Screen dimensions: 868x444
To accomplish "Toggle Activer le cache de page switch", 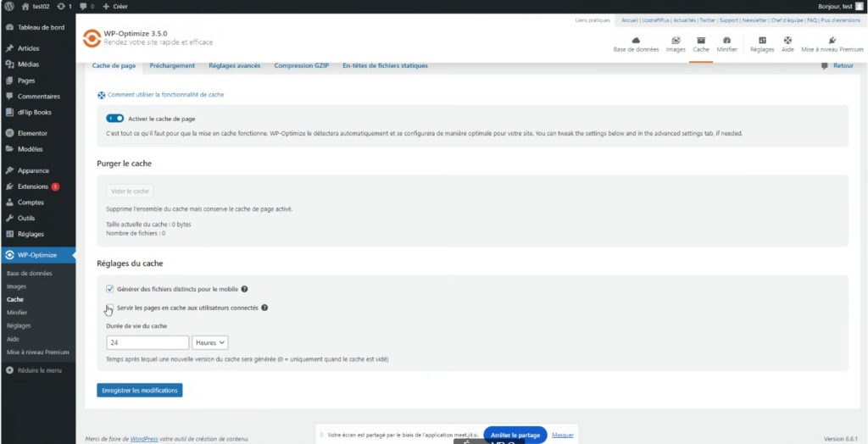I will point(115,119).
